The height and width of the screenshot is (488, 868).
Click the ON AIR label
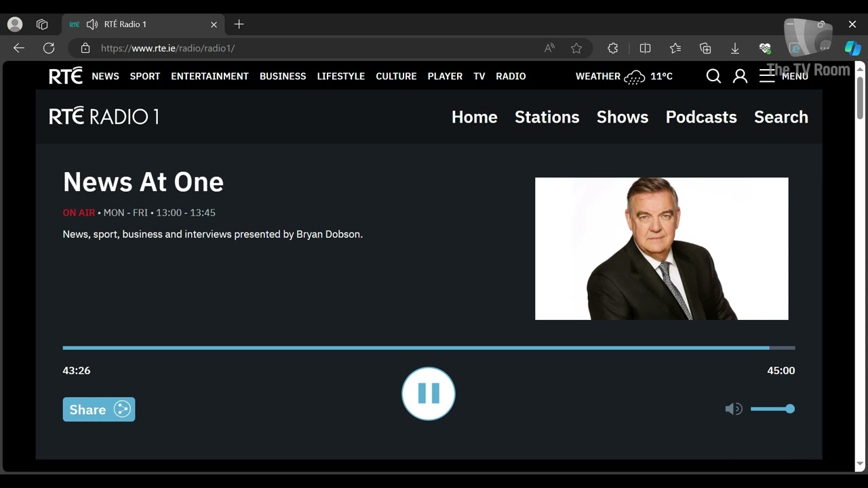[x=79, y=213]
